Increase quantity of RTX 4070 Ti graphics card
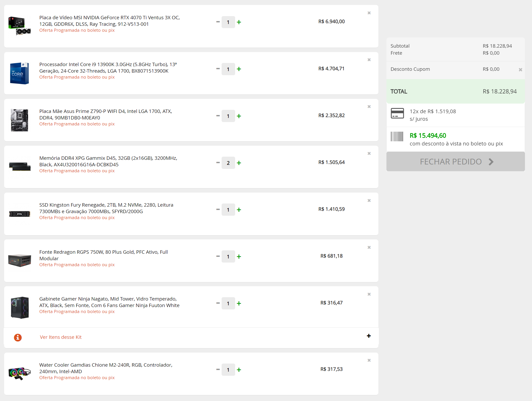Image resolution: width=532 pixels, height=401 pixels. point(239,22)
